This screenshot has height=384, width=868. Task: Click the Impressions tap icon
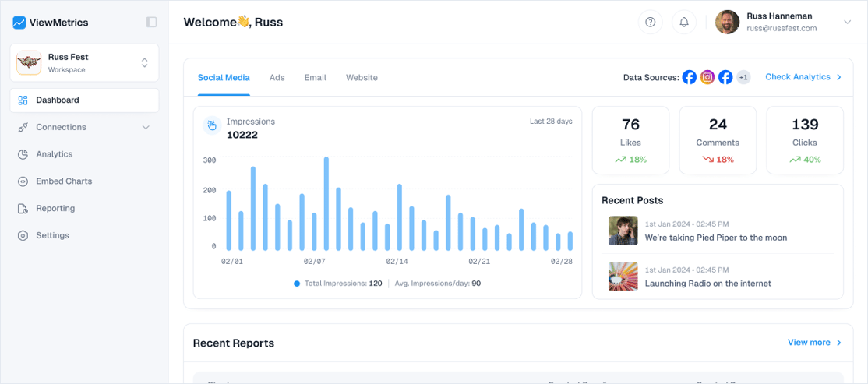click(212, 127)
